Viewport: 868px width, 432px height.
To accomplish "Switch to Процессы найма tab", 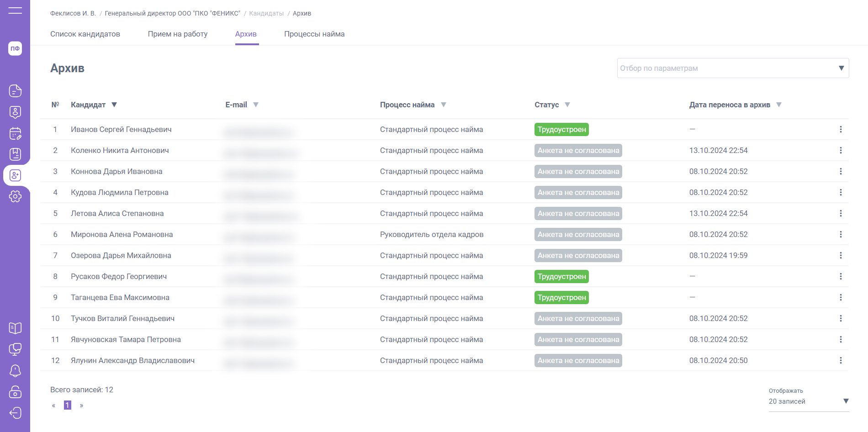I will 314,34.
